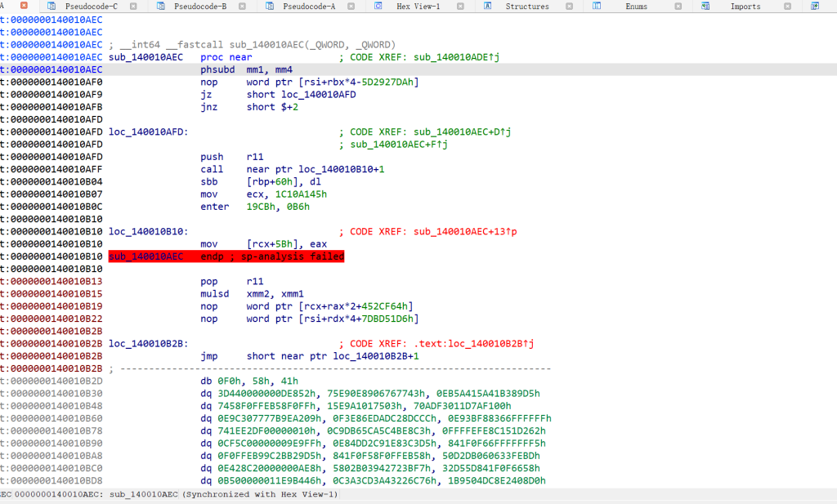Click the Pseudocode-A tab icon
837x504 pixels.
pos(269,7)
